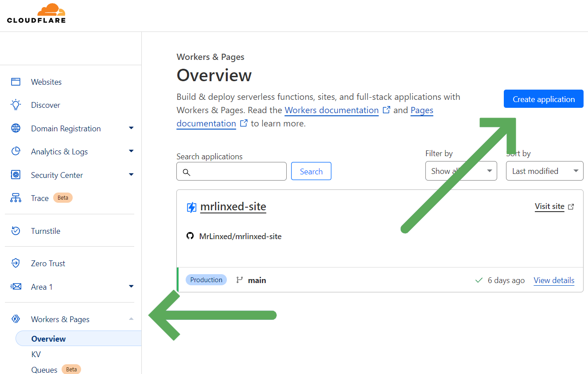Open the Sort by Last modified dropdown
Viewport: 588px width, 374px height.
544,171
